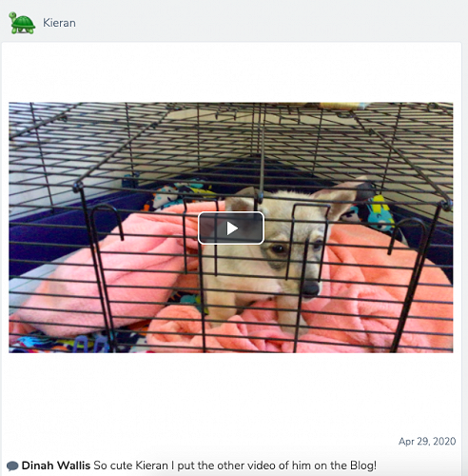Click the puppy's face in the video thumbnail
The image size is (468, 476).
click(285, 254)
